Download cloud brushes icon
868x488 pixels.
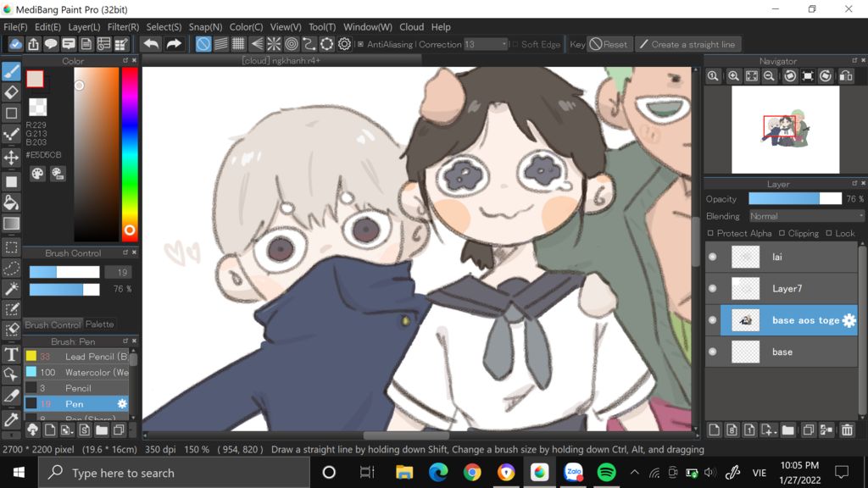point(33,430)
